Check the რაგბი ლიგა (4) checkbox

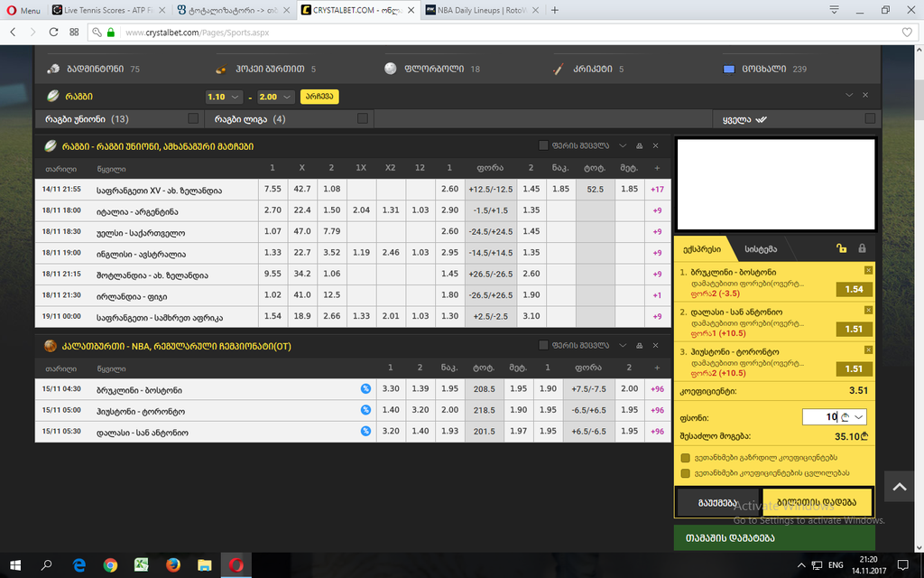[x=363, y=118]
